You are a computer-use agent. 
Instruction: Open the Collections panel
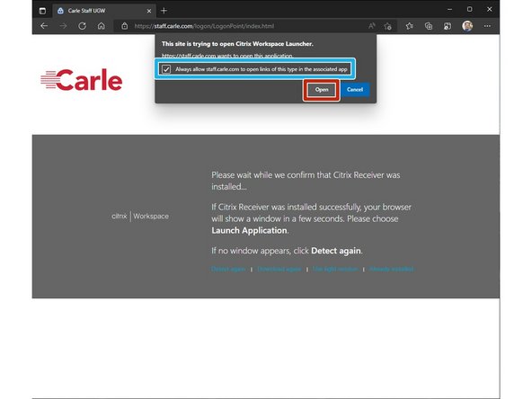click(x=429, y=26)
